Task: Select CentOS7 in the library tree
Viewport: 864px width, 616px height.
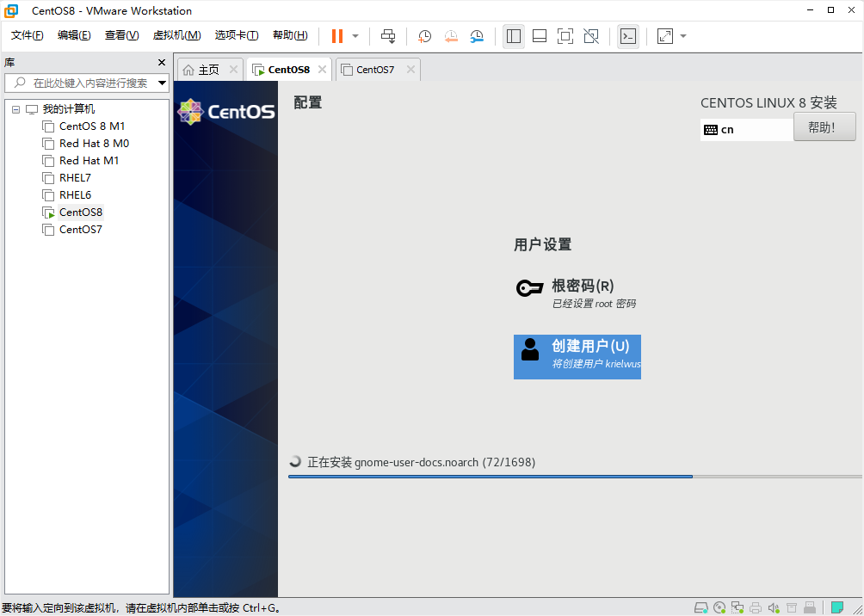Action: click(x=81, y=229)
